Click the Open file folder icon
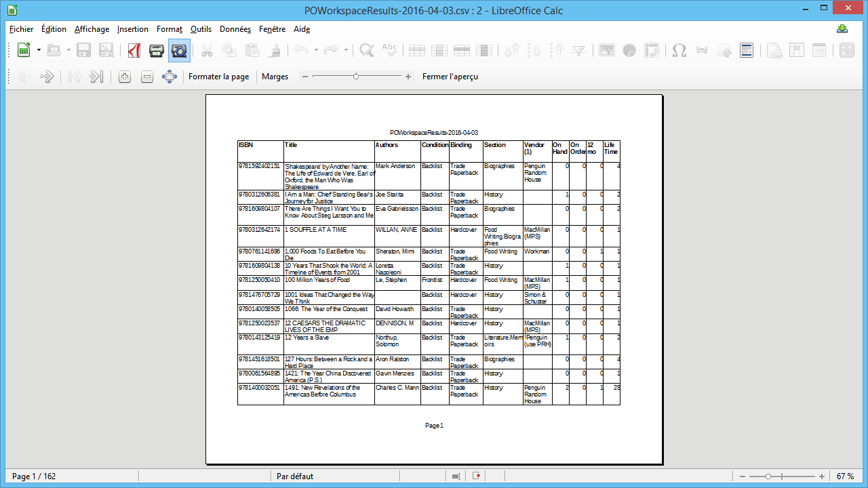This screenshot has width=868, height=488. coord(54,50)
